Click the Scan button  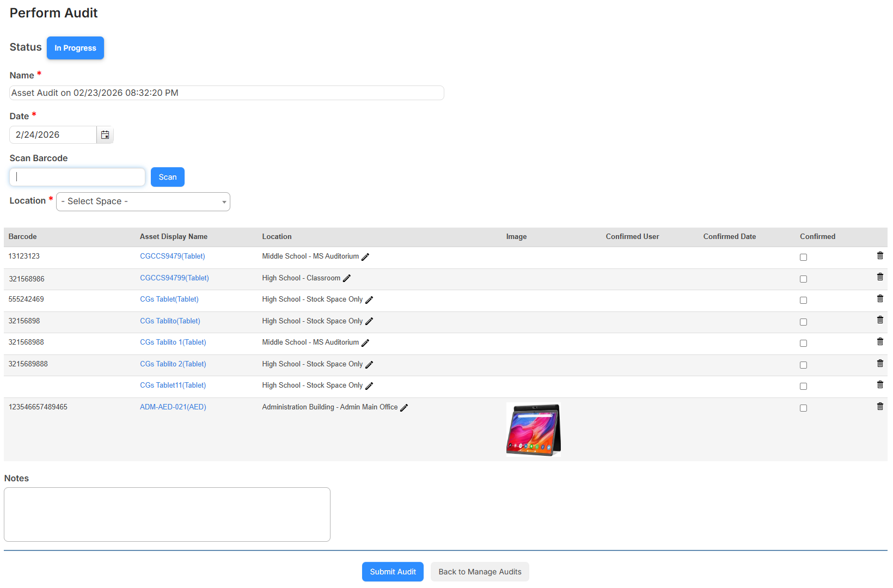pyautogui.click(x=167, y=176)
